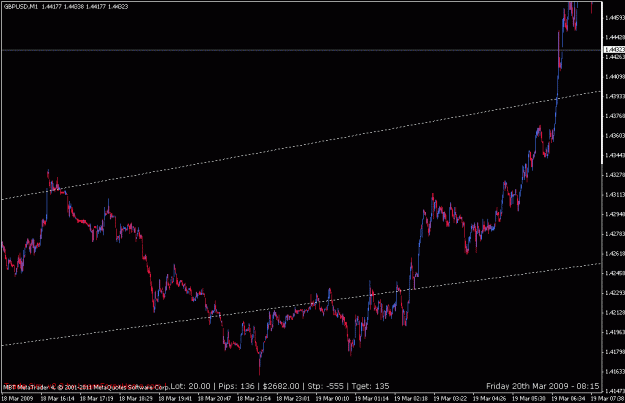Click the 'Pips: 136' readout

point(236,386)
